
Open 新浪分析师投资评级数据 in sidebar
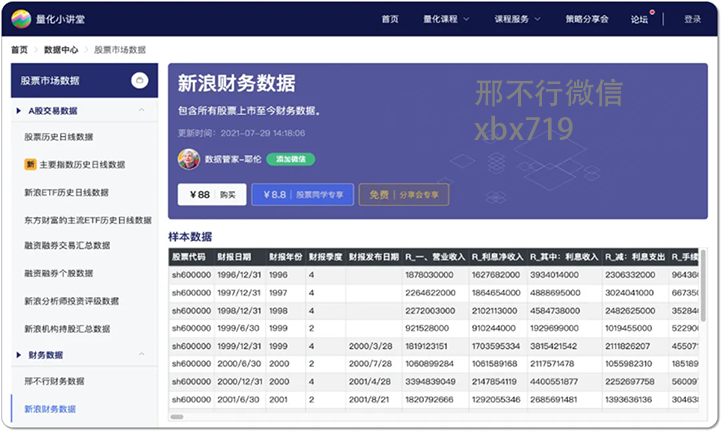[x=71, y=301]
